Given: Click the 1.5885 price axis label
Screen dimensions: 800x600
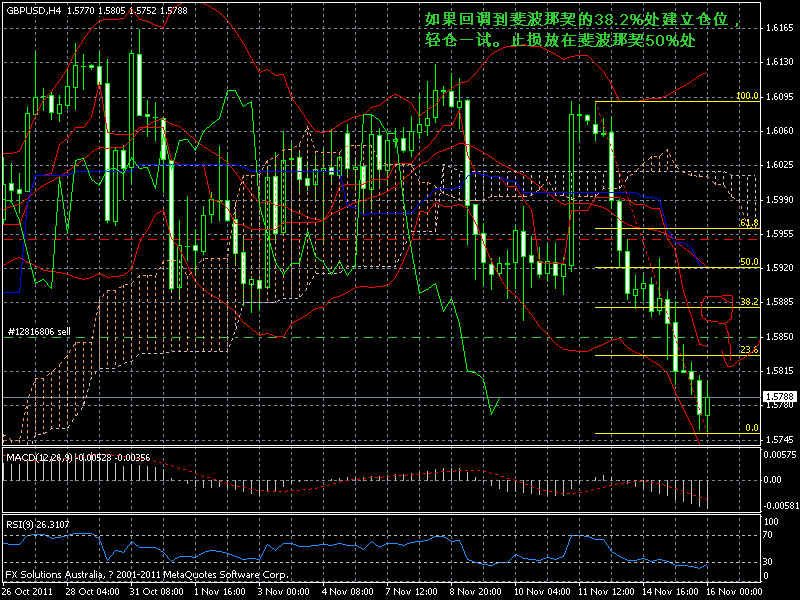Looking at the screenshot, I should (x=780, y=302).
